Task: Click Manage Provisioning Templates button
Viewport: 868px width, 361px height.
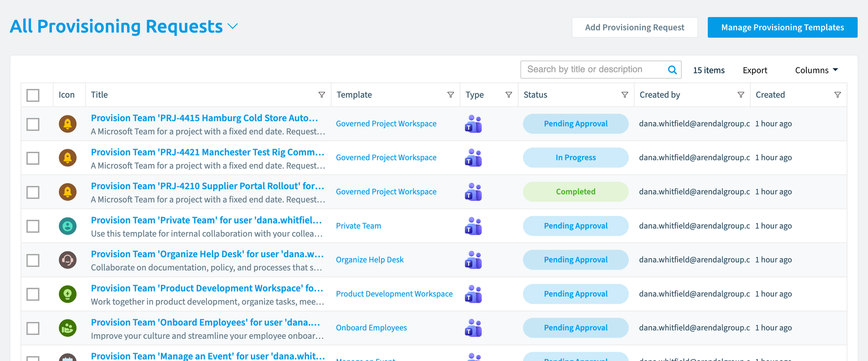Action: click(783, 27)
